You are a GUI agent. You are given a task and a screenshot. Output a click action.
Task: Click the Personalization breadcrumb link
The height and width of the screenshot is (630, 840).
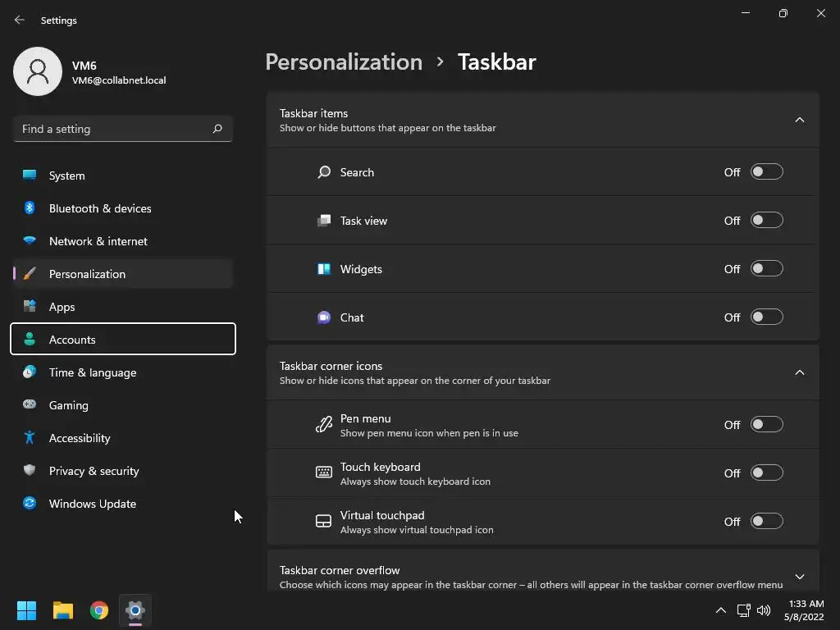coord(344,62)
